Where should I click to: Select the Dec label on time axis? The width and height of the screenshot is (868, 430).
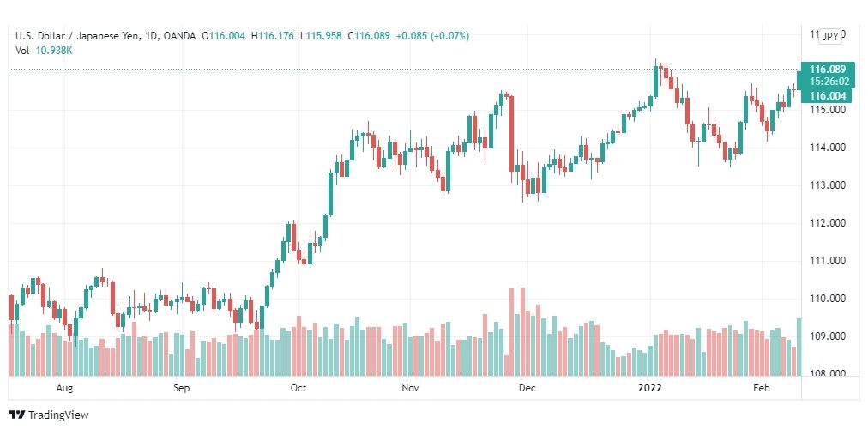pos(527,388)
